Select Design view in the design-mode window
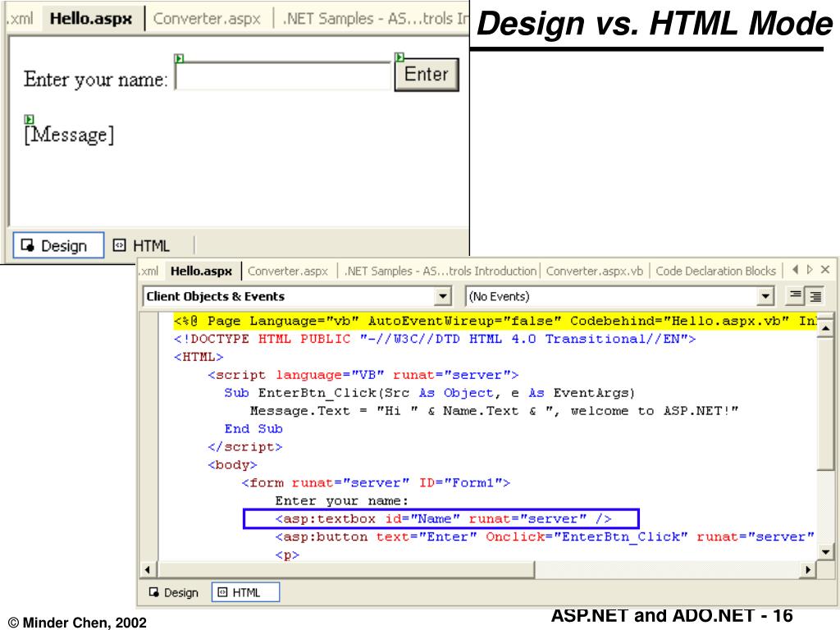Image resolution: width=840 pixels, height=630 pixels. point(58,245)
